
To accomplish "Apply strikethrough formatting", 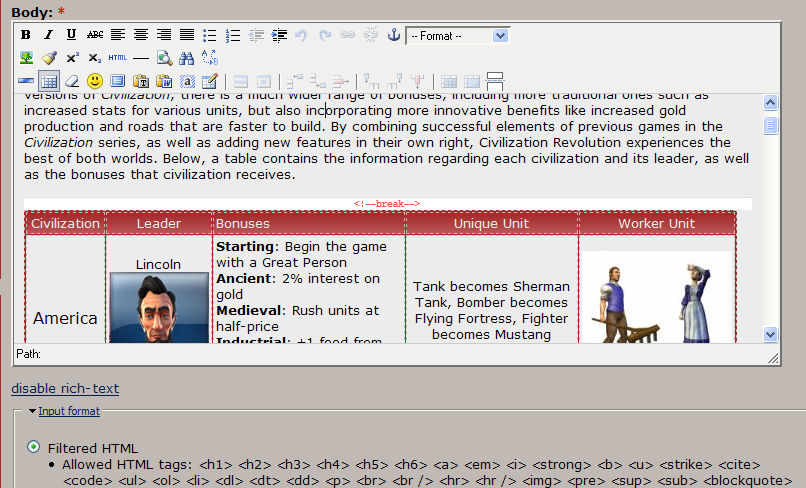I will [95, 35].
